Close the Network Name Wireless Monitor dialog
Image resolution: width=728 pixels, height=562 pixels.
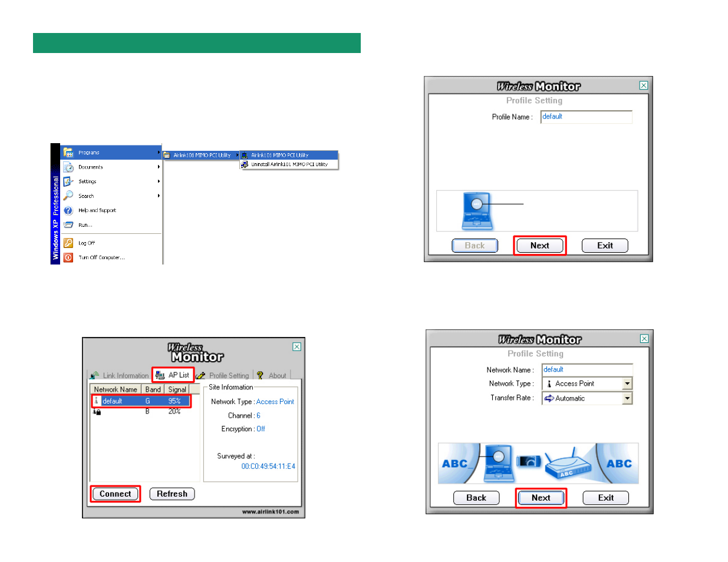click(644, 339)
